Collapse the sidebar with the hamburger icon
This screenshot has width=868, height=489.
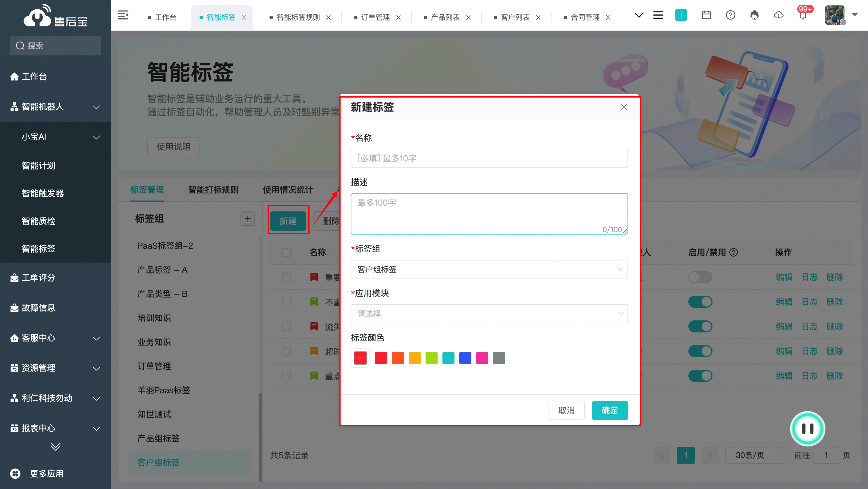click(123, 15)
